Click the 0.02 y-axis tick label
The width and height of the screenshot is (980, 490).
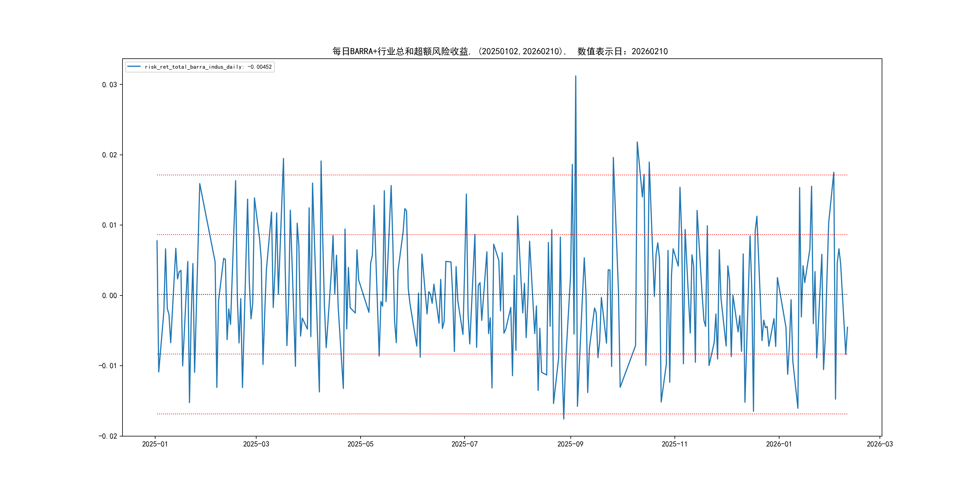(109, 155)
